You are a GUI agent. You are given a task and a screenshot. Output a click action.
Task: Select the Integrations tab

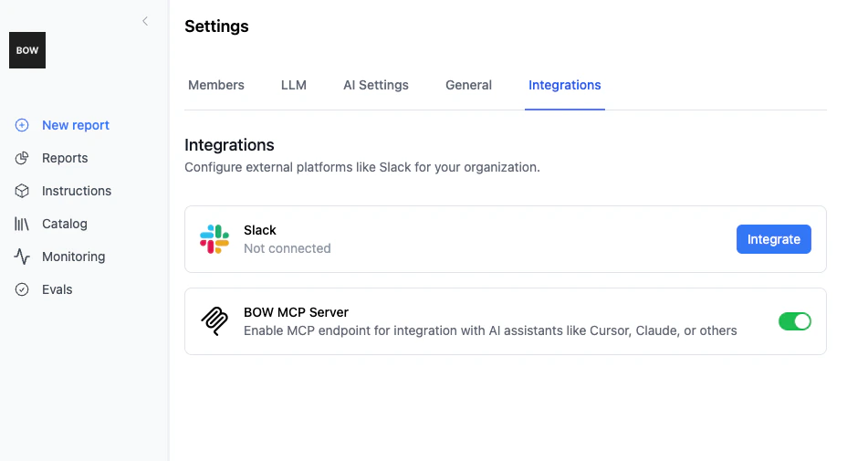coord(565,85)
